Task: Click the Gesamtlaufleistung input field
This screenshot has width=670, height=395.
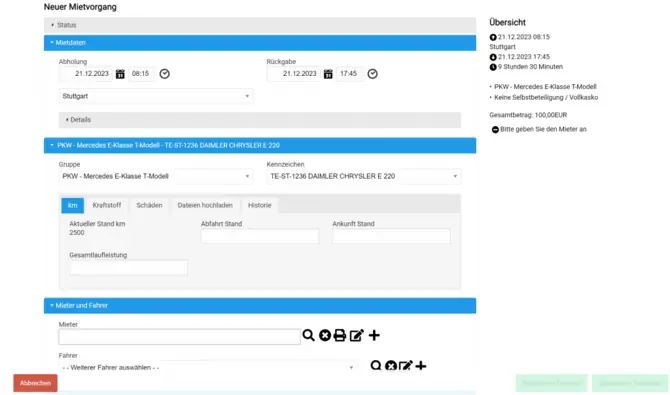Action: pos(128,268)
